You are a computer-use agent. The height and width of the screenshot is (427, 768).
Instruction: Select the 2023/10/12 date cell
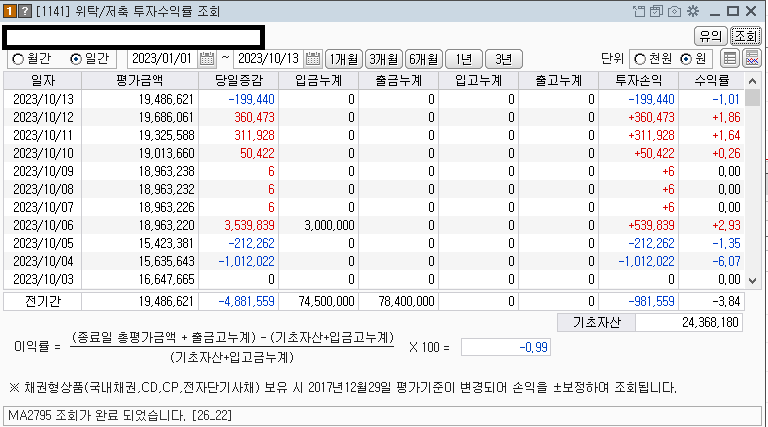pyautogui.click(x=43, y=118)
